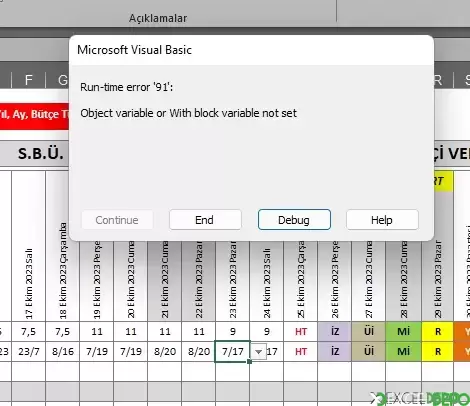The image size is (470, 406).
Task: Select column F header
Action: click(x=29, y=80)
